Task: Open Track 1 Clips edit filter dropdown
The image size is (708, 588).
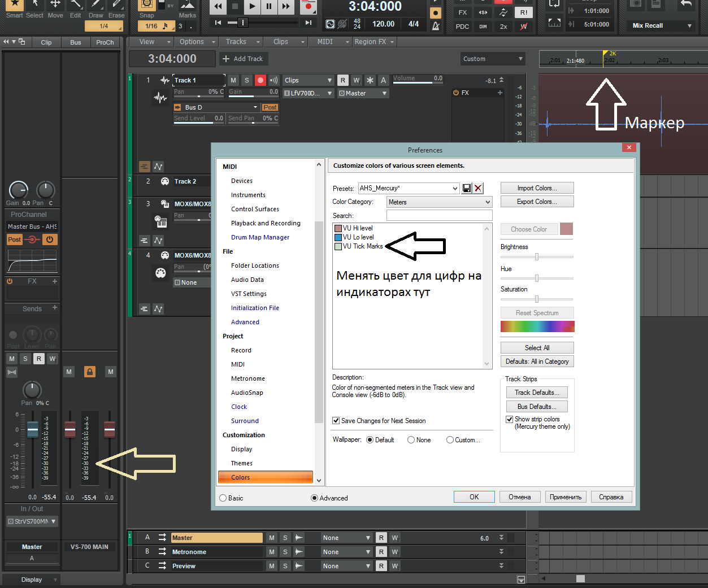Action: point(309,80)
